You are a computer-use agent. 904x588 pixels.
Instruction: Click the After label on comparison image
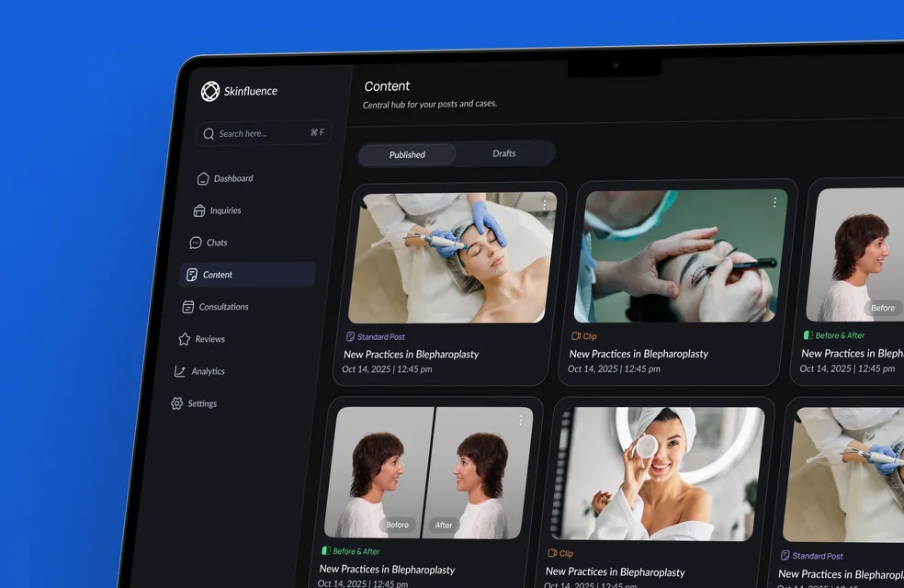pyautogui.click(x=444, y=526)
